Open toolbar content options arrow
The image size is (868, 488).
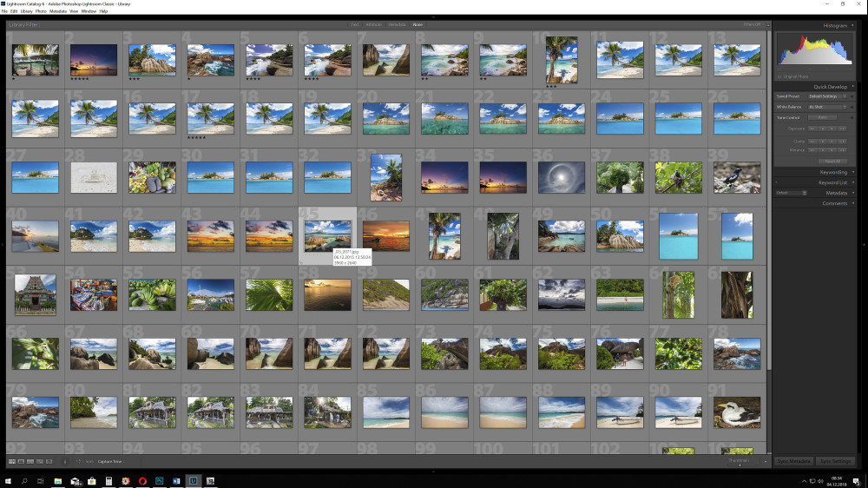(x=766, y=461)
